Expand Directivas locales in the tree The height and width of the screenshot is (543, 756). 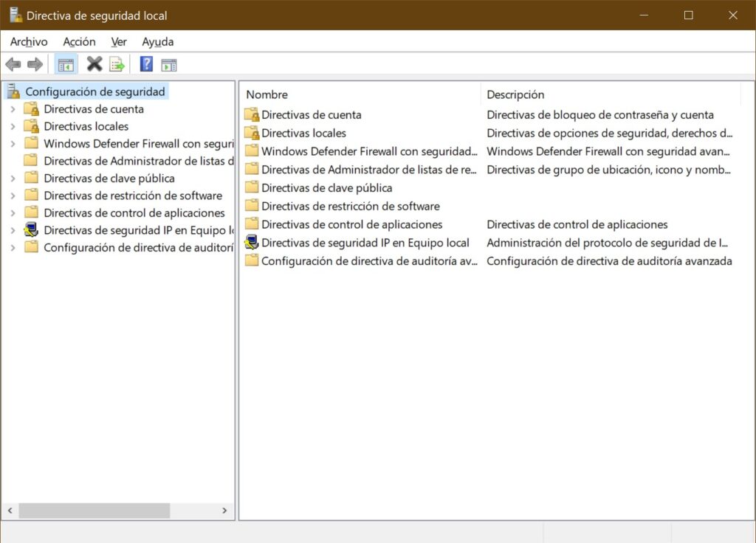point(14,126)
